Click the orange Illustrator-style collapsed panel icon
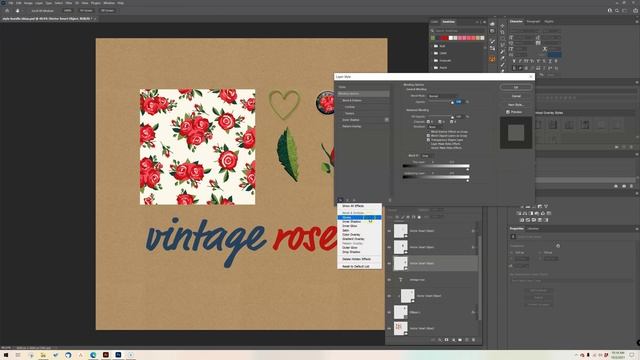Viewport: 640px width, 360px height. tap(492, 59)
